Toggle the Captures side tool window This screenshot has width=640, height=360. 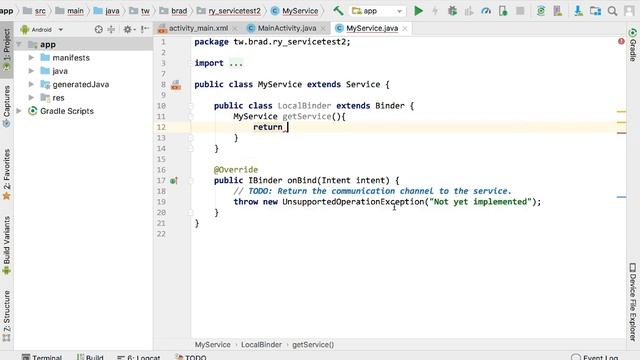(x=7, y=106)
